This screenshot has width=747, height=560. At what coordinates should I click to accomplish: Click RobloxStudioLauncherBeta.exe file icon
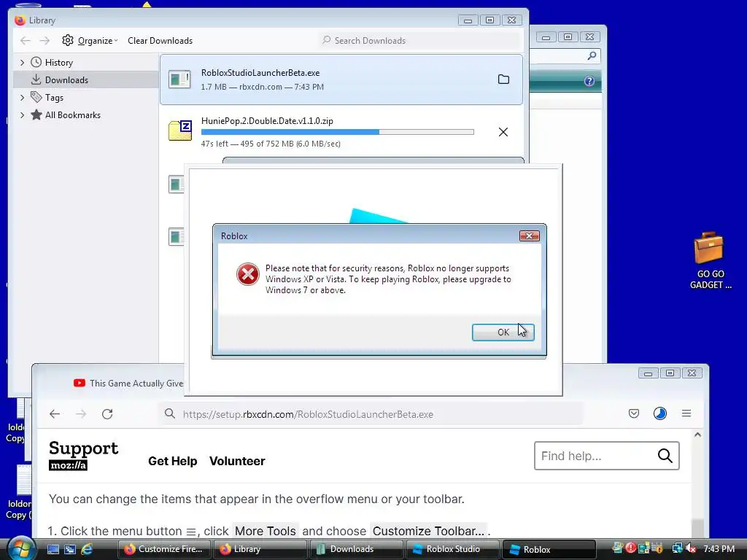pos(179,79)
